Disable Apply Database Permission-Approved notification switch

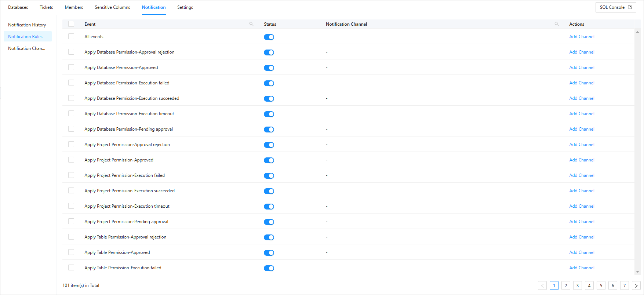pyautogui.click(x=269, y=68)
